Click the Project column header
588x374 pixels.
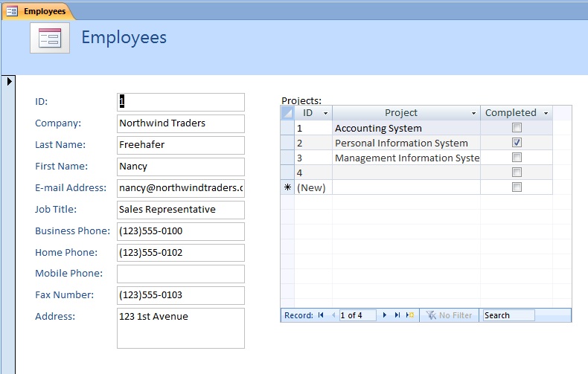click(400, 113)
